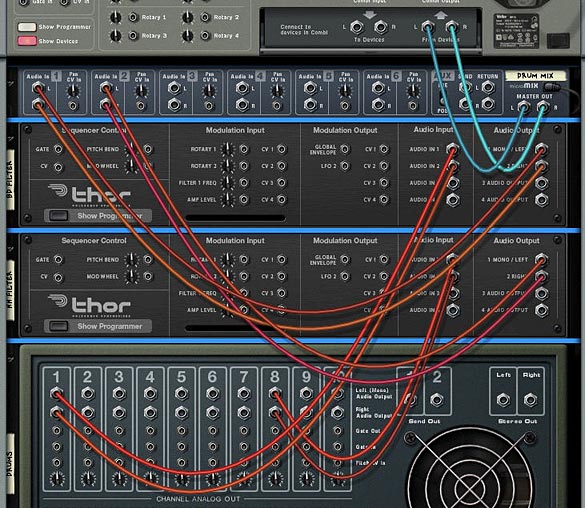Click Redrum Stereo Out Right jack
The image size is (585, 508).
[x=530, y=400]
